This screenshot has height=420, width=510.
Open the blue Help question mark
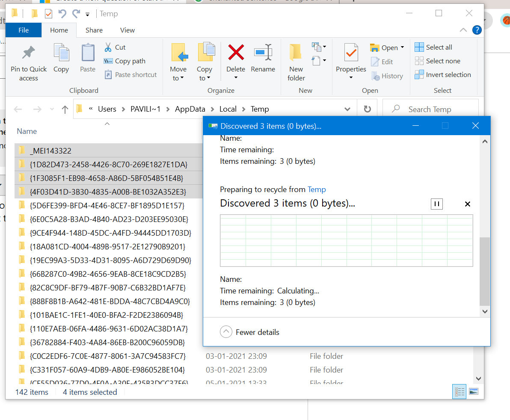click(x=477, y=30)
